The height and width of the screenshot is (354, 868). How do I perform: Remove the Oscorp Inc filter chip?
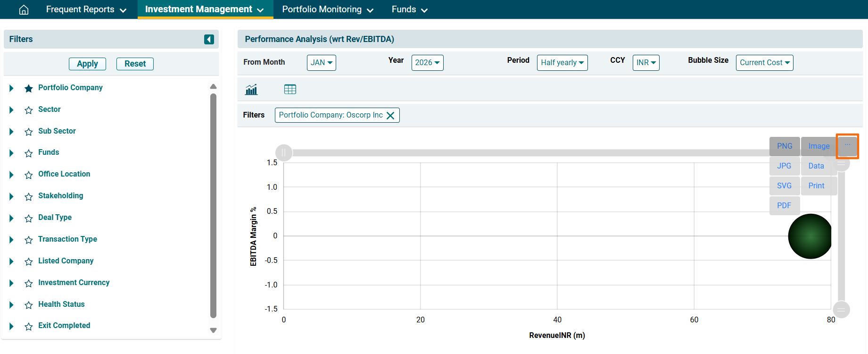click(x=390, y=115)
